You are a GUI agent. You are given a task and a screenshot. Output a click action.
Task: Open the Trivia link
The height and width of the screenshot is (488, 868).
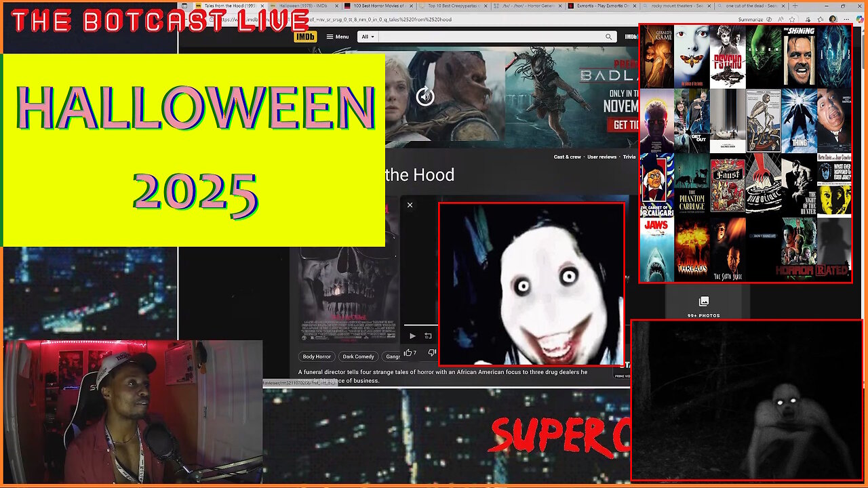pos(629,157)
